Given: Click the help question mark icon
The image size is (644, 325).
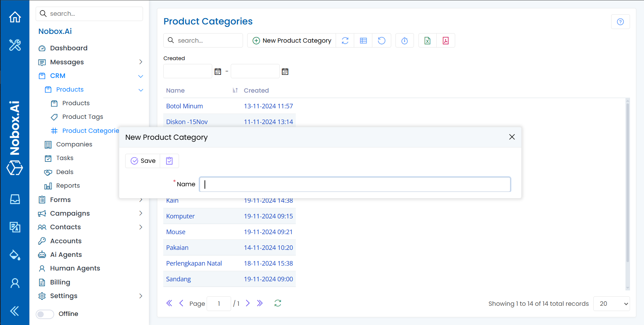Looking at the screenshot, I should [620, 22].
